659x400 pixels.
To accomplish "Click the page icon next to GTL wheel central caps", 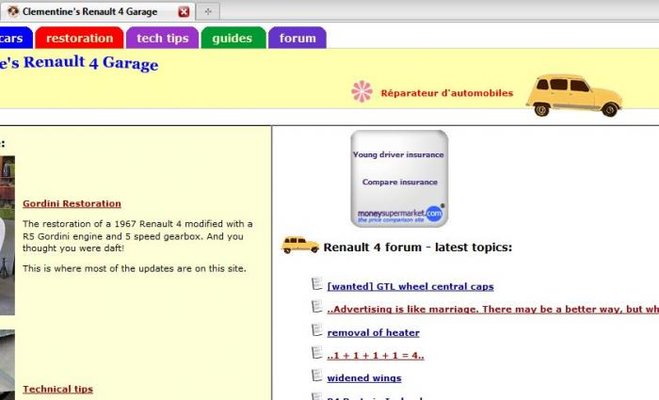I will [317, 284].
